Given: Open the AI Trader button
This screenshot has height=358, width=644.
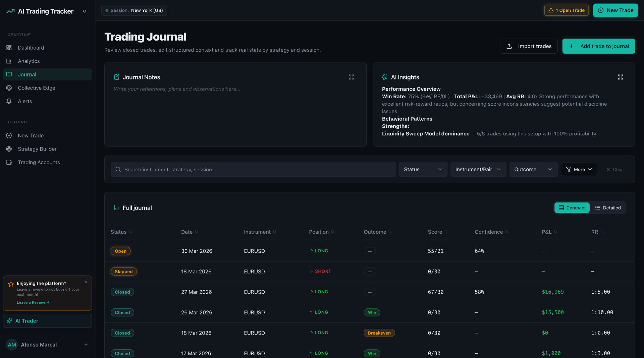Looking at the screenshot, I should click(47, 321).
